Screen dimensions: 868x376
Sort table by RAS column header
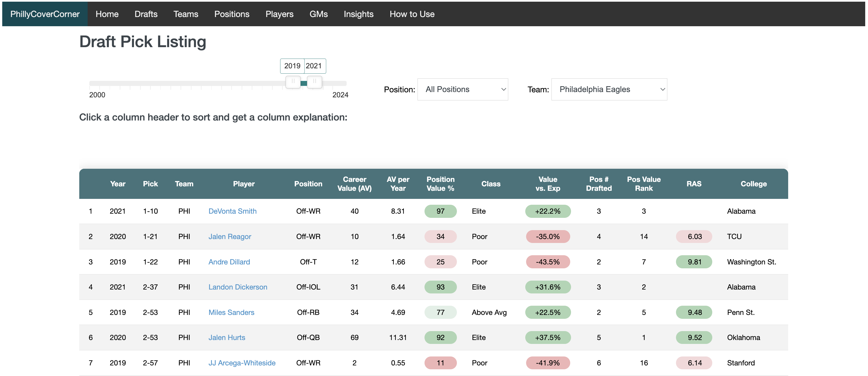[x=694, y=184]
